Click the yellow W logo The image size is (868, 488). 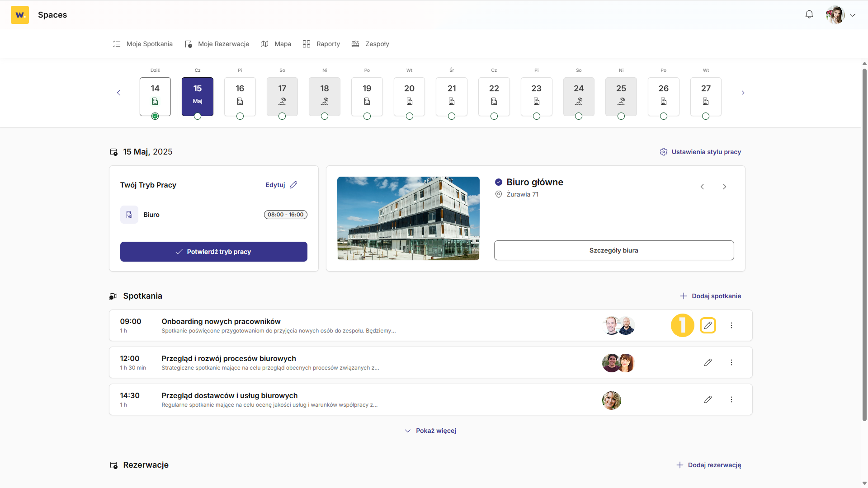point(20,15)
